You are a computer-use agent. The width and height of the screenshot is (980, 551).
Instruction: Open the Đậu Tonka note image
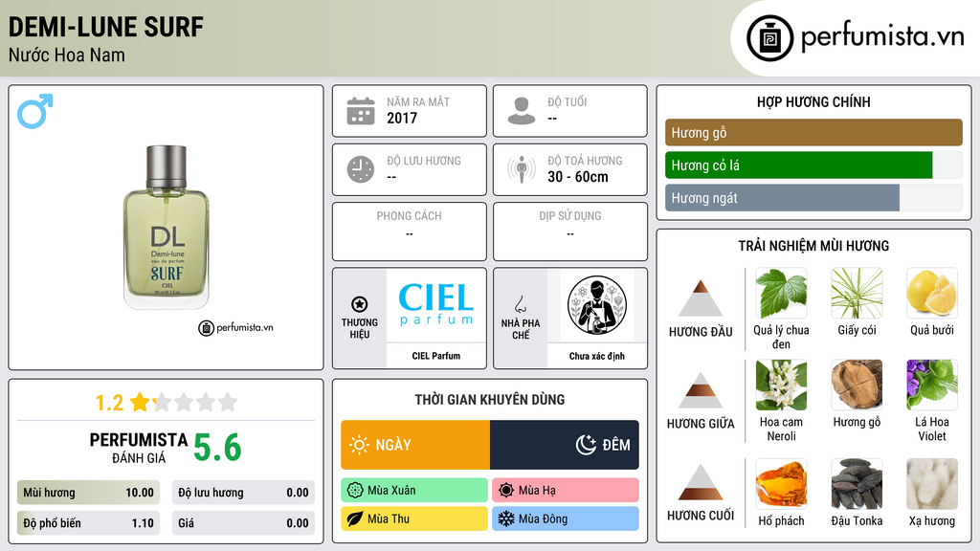point(857,484)
